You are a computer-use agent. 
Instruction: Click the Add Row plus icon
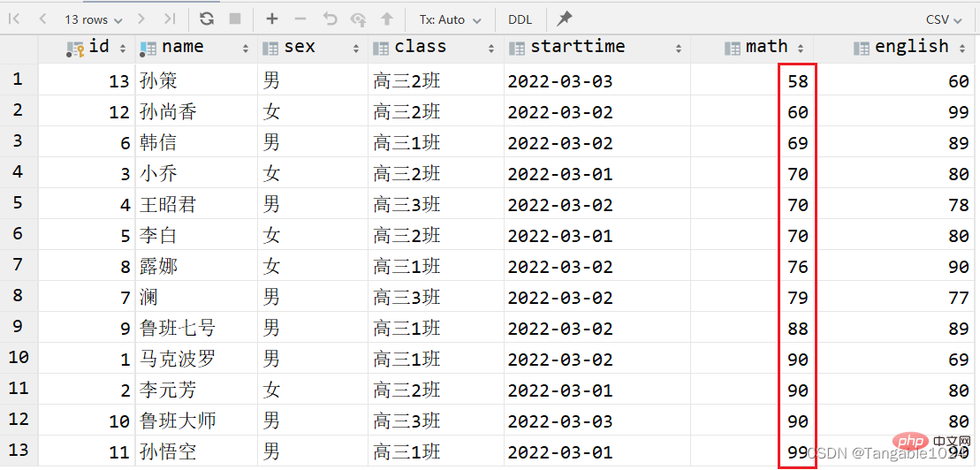click(x=272, y=19)
